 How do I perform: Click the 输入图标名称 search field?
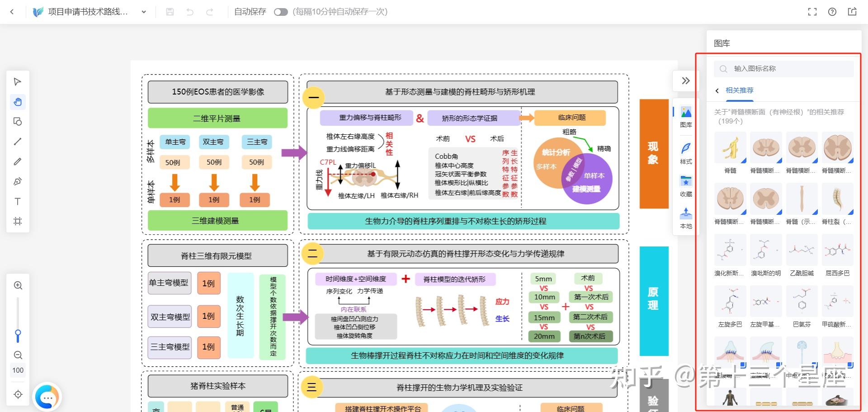click(783, 68)
